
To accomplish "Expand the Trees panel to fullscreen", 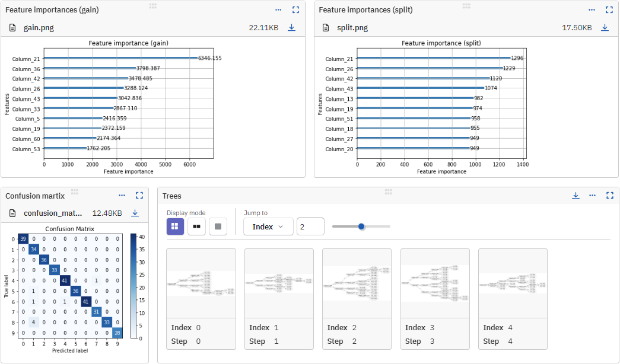I will pyautogui.click(x=609, y=195).
